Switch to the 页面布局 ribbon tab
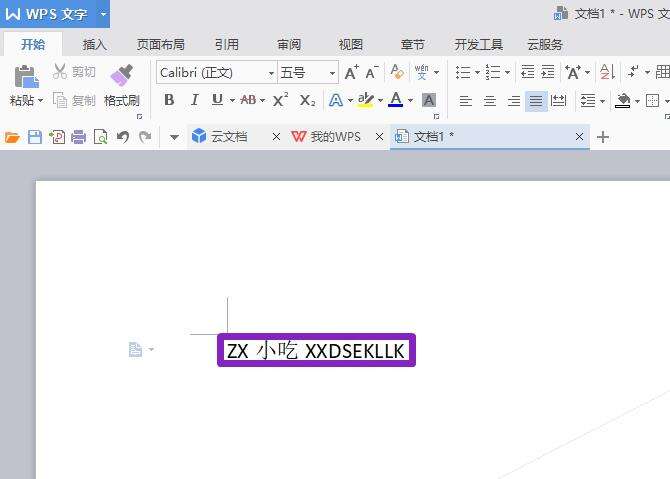This screenshot has height=479, width=670. tap(161, 44)
